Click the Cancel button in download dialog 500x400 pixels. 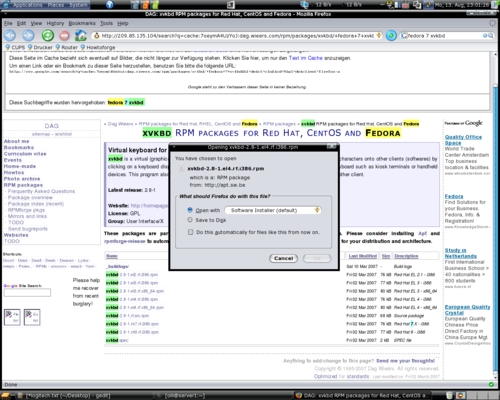pos(283,258)
